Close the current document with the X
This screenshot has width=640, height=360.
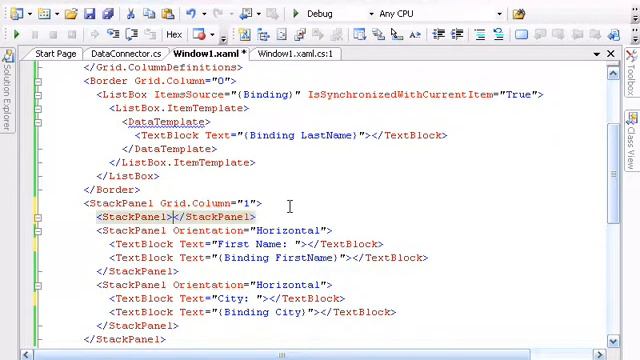(x=611, y=53)
